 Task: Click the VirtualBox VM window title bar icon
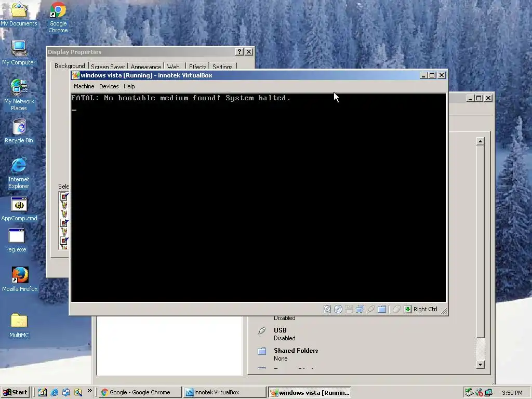click(x=76, y=75)
